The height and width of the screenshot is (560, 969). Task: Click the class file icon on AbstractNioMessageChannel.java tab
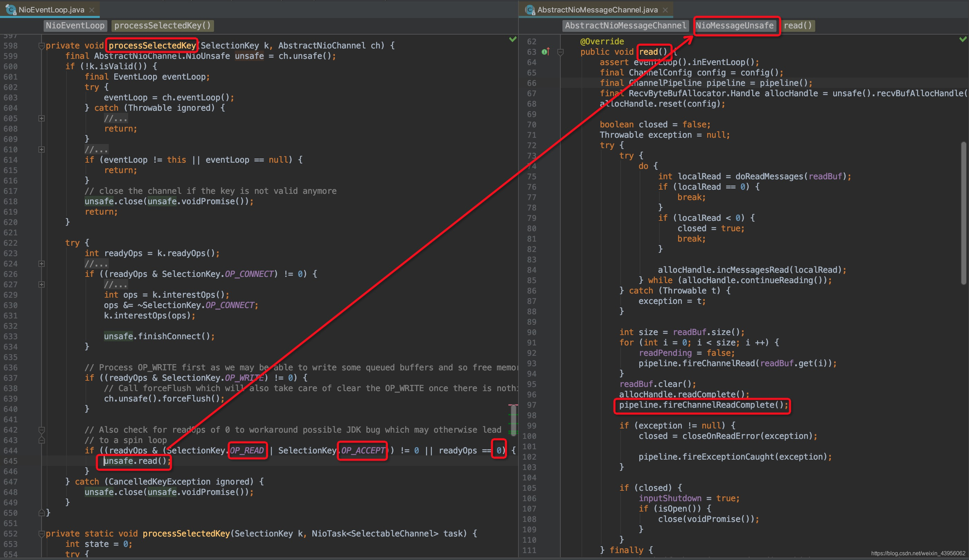tap(530, 10)
